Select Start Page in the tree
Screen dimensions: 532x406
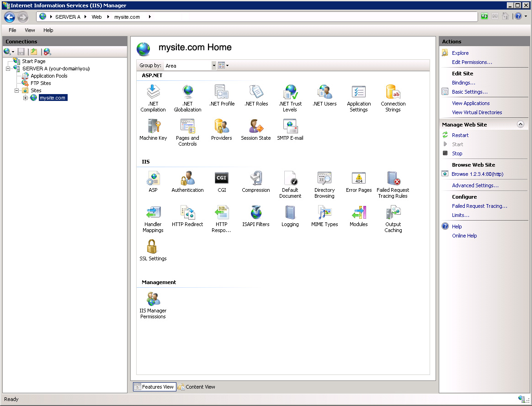tap(33, 61)
